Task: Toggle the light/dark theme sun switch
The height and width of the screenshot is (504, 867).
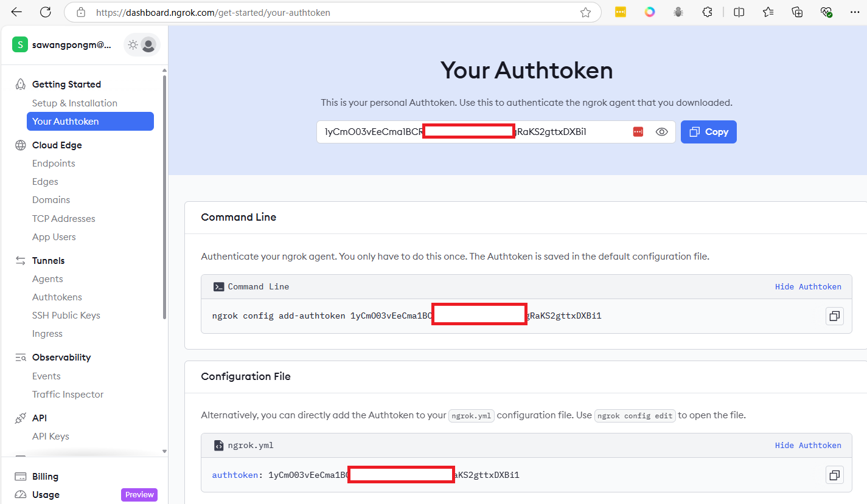Action: (133, 44)
